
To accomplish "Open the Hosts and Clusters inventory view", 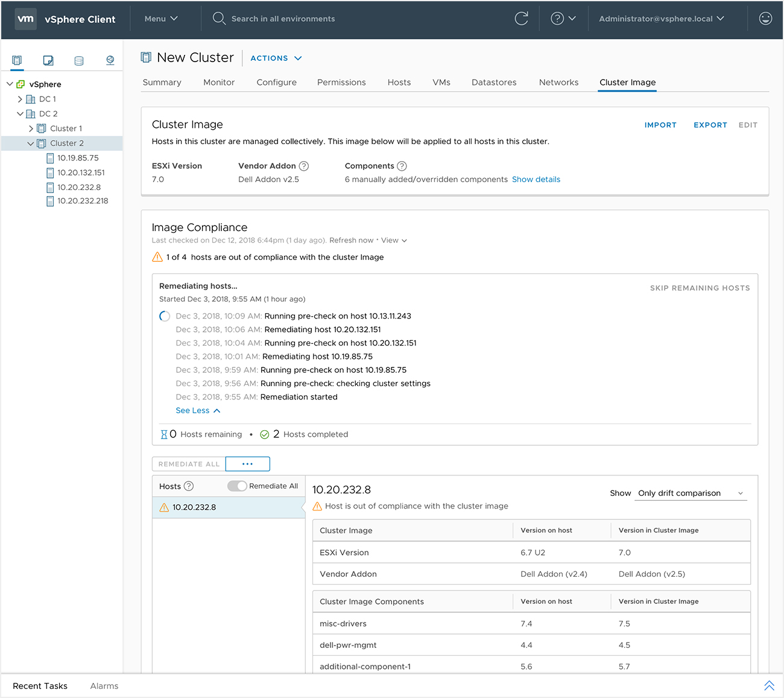I will click(17, 60).
